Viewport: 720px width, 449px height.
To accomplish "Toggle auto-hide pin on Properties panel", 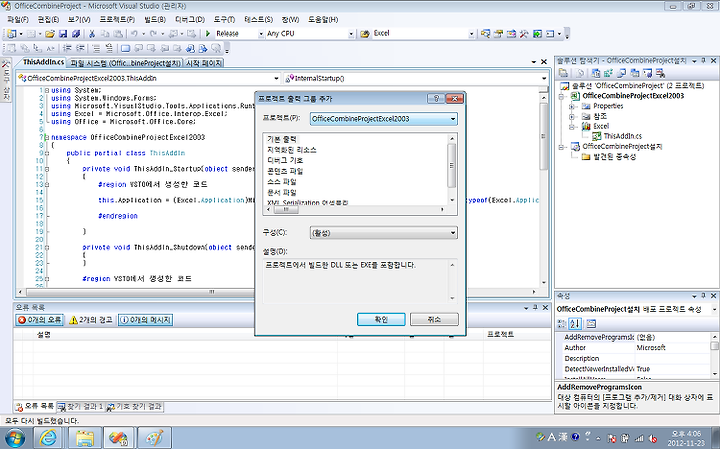I will 703,296.
